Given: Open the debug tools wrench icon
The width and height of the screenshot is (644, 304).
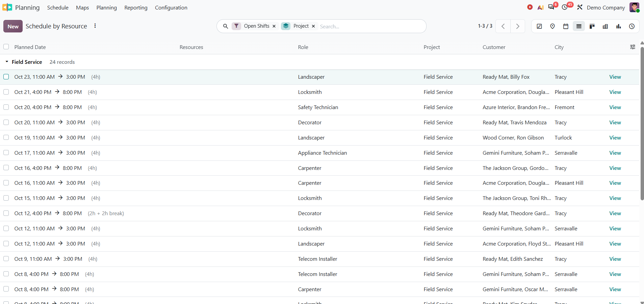Looking at the screenshot, I should click(x=579, y=7).
